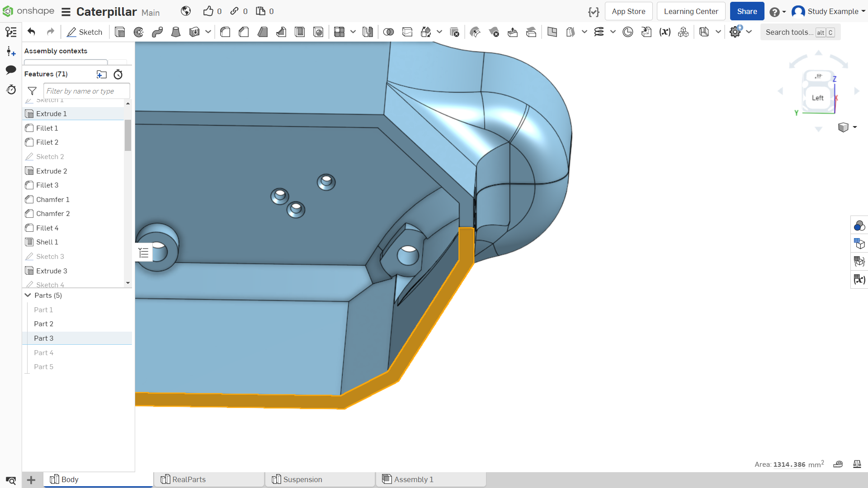Viewport: 868px width, 488px height.
Task: Toggle the Appearances panel on right
Action: click(x=859, y=225)
